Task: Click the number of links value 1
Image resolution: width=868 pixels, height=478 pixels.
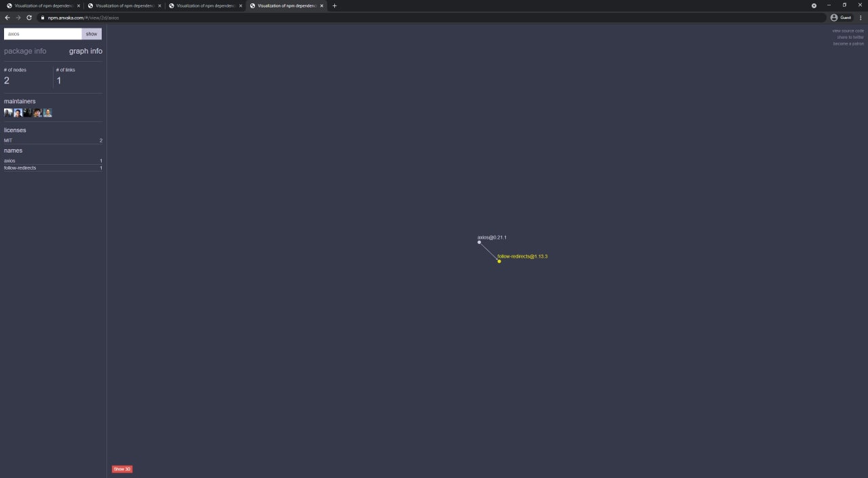Action: pos(59,81)
